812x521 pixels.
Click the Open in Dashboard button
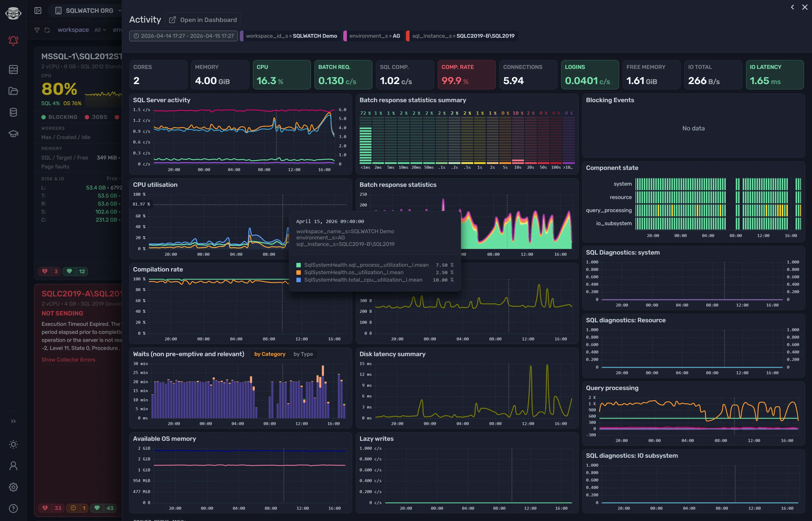point(202,20)
